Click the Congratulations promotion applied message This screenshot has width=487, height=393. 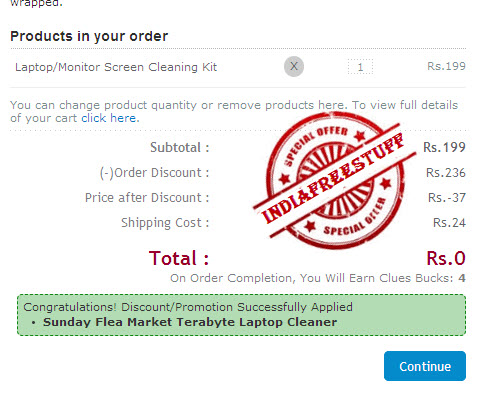tap(188, 307)
